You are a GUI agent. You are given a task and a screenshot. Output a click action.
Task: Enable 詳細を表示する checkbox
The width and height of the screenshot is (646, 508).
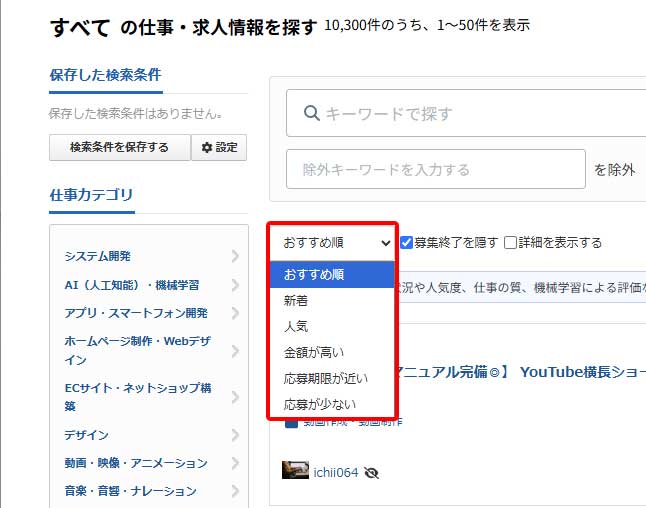[511, 242]
